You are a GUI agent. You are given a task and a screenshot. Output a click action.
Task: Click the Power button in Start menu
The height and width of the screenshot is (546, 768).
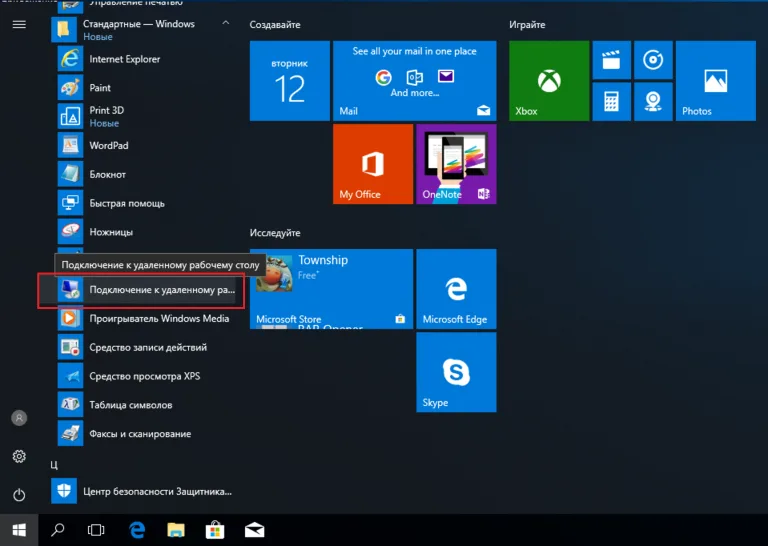click(19, 495)
